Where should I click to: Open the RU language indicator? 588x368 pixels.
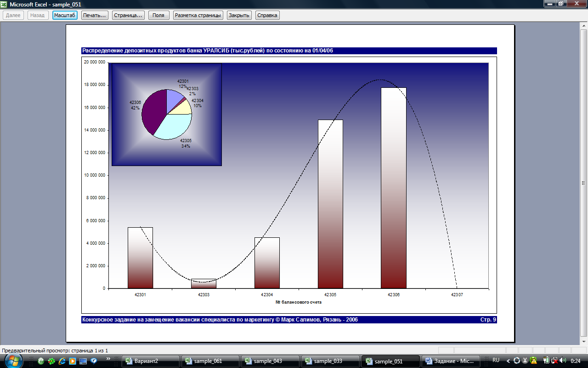coord(496,361)
